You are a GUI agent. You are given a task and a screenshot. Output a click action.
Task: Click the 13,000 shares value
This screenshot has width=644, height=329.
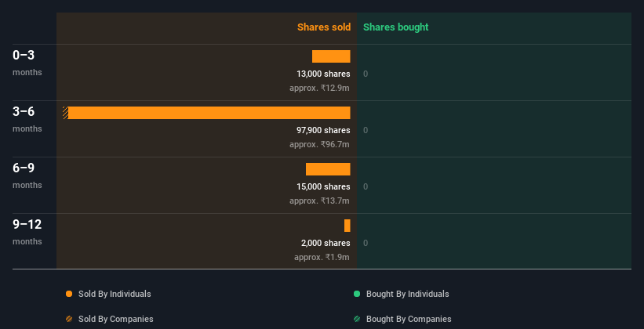pyautogui.click(x=324, y=74)
